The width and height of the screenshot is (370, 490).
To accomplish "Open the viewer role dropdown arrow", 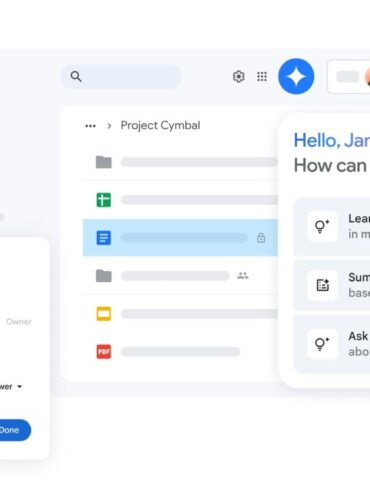I will click(20, 387).
